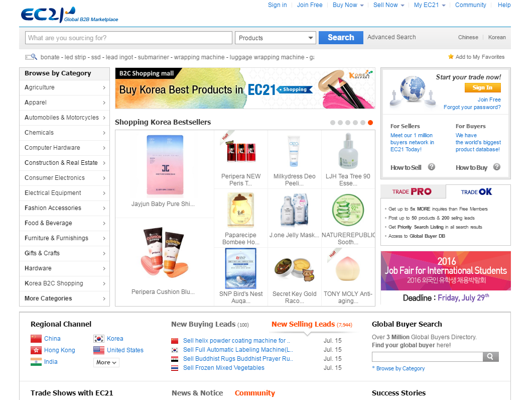The height and width of the screenshot is (400, 532).
Task: Open the How to Buy help icon
Action: (x=497, y=167)
